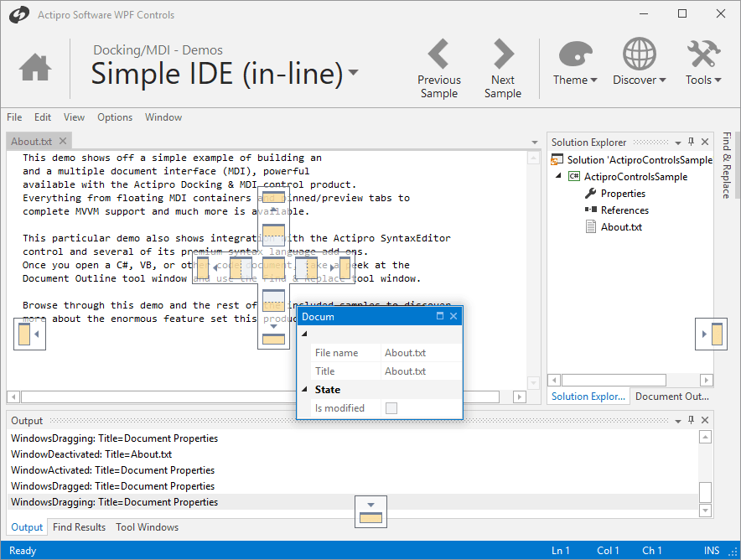
Task: Switch to the Find Results tab
Action: (x=79, y=526)
